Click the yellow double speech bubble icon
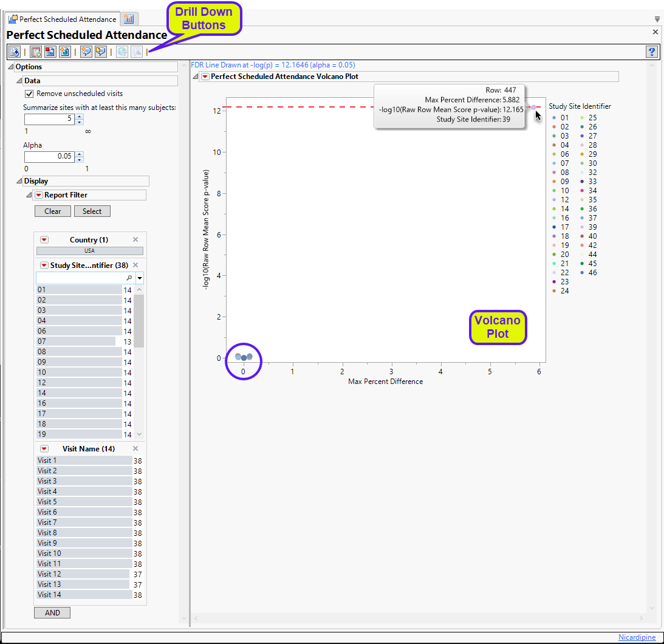 tap(101, 52)
